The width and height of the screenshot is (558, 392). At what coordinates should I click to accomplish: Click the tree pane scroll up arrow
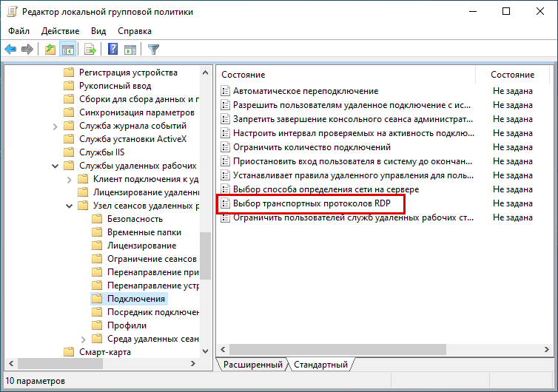(x=205, y=72)
